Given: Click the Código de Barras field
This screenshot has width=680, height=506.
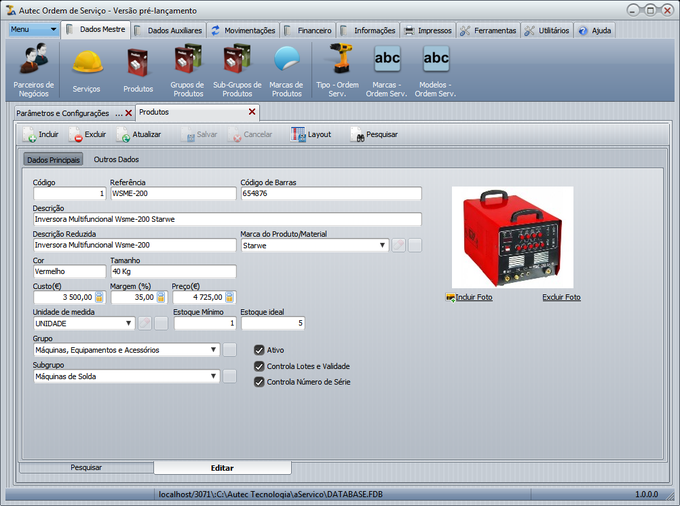Looking at the screenshot, I should (x=331, y=193).
